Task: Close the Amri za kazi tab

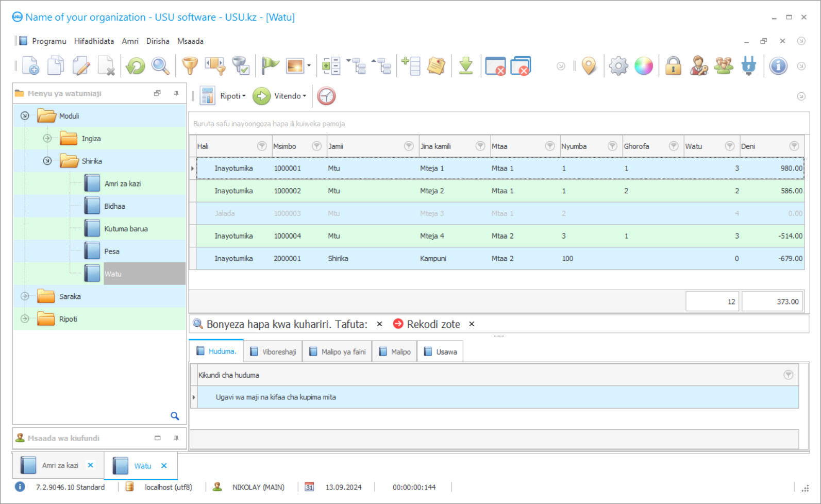Action: 91,465
